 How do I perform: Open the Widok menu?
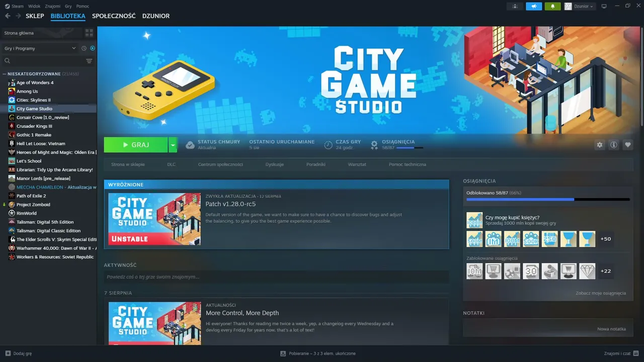34,6
